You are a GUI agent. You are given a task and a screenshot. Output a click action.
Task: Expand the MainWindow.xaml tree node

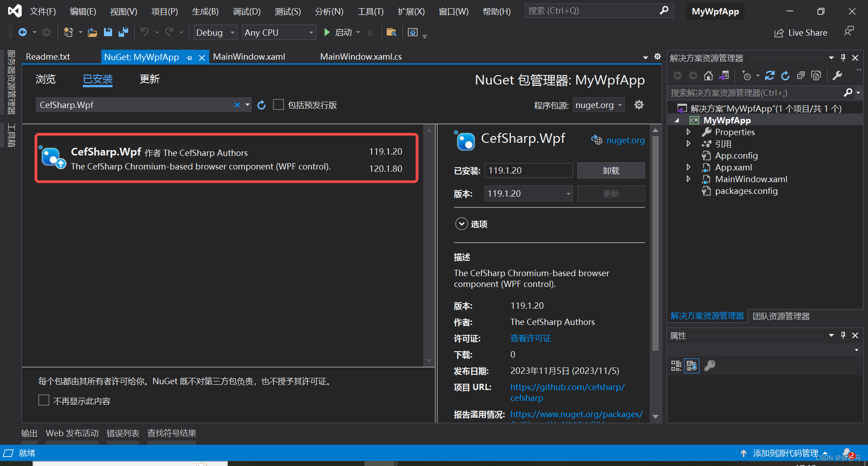pyautogui.click(x=689, y=179)
